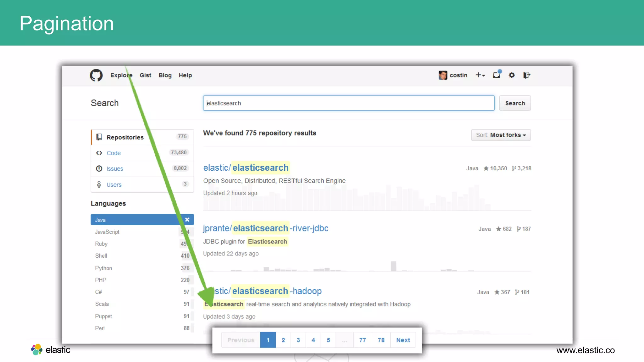Open the Explore menu item

pyautogui.click(x=121, y=75)
